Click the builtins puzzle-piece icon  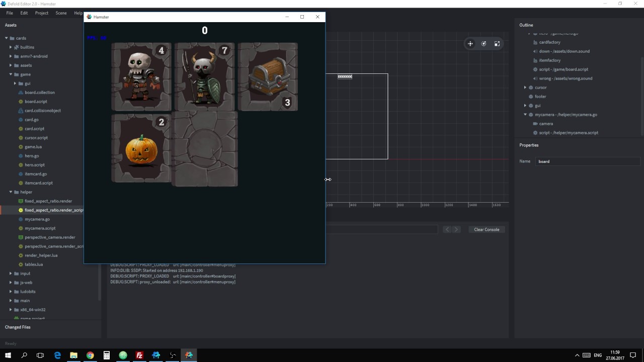(16, 47)
